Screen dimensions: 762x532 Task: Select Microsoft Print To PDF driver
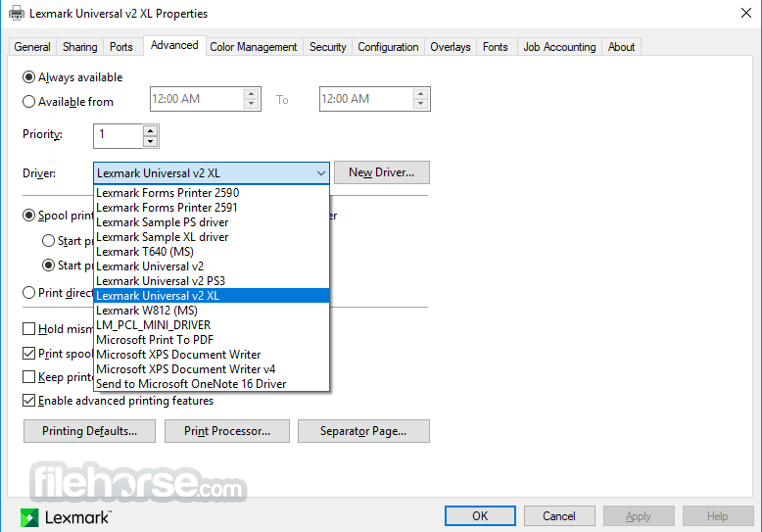click(212, 339)
